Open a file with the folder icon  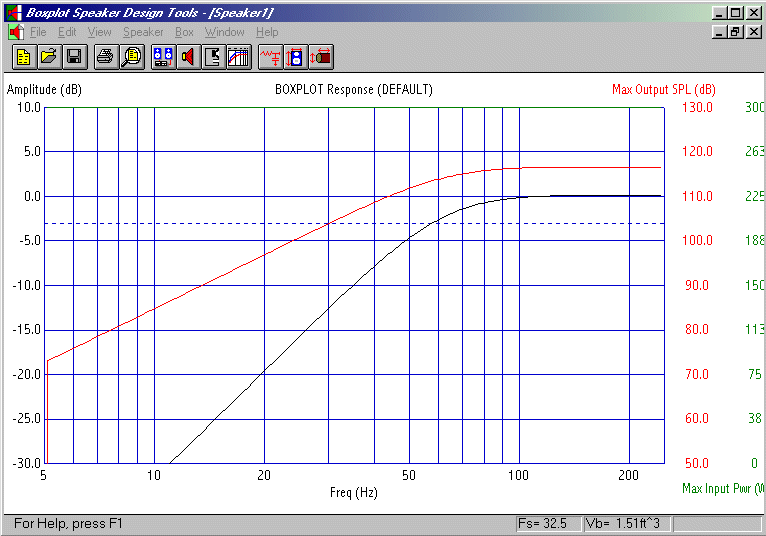tap(49, 57)
